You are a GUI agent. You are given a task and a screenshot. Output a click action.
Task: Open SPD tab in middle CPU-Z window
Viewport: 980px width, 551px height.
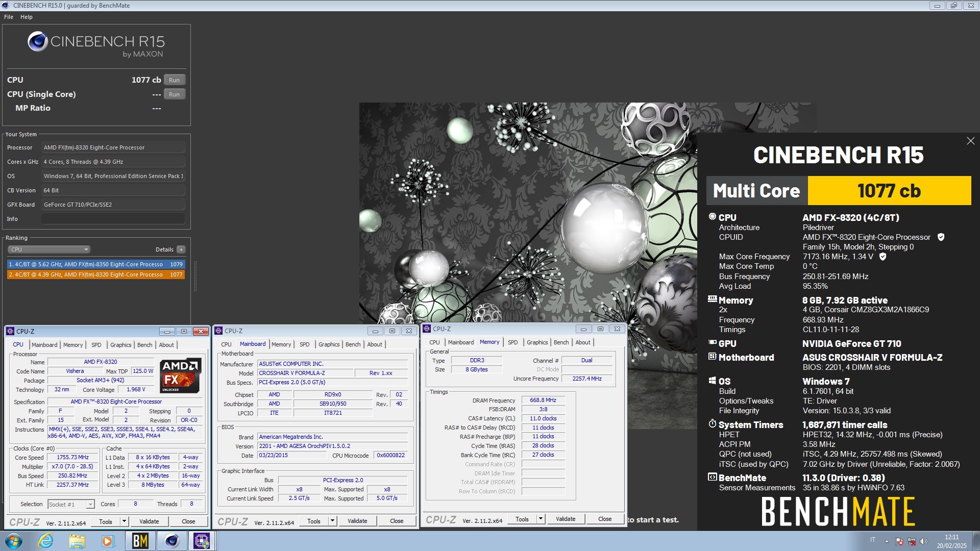coord(305,344)
